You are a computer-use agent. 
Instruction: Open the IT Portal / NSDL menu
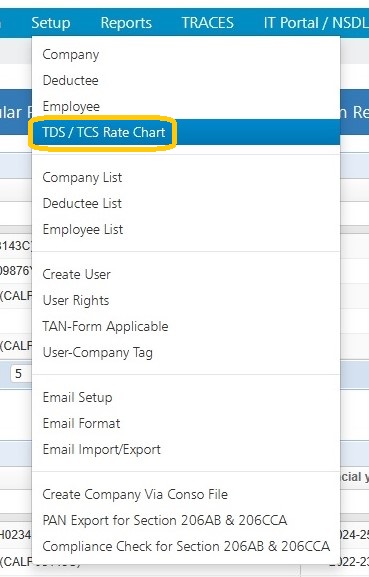[316, 23]
